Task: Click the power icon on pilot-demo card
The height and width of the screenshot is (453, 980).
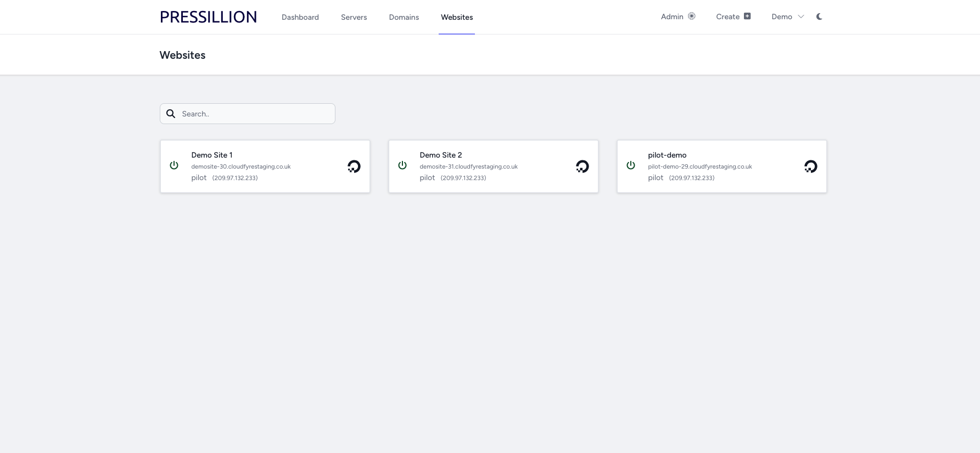Action: tap(631, 165)
